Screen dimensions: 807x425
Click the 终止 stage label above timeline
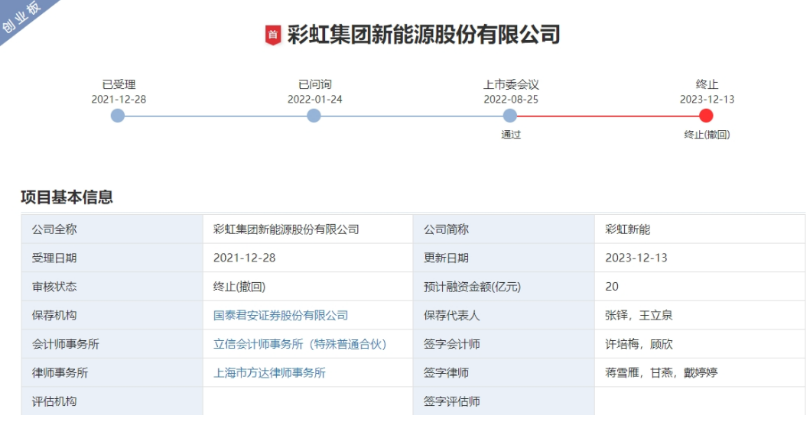pyautogui.click(x=707, y=84)
